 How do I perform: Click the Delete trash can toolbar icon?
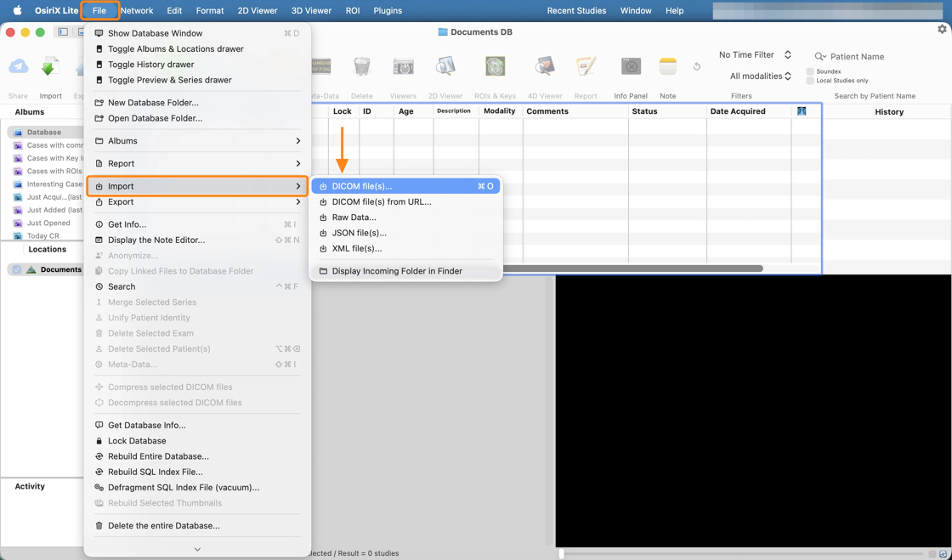pyautogui.click(x=362, y=66)
